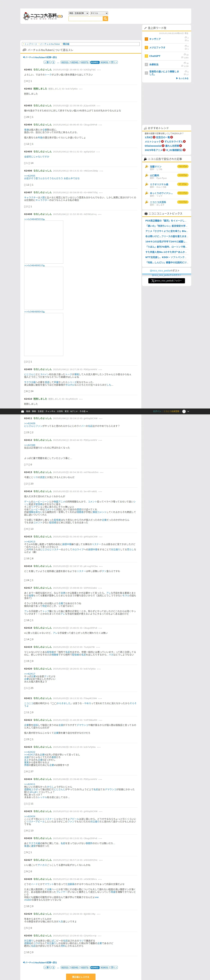Open the news item starting PS5周辺機器の
Image resolution: width=210 pixels, height=980 pixels.
[166, 221]
